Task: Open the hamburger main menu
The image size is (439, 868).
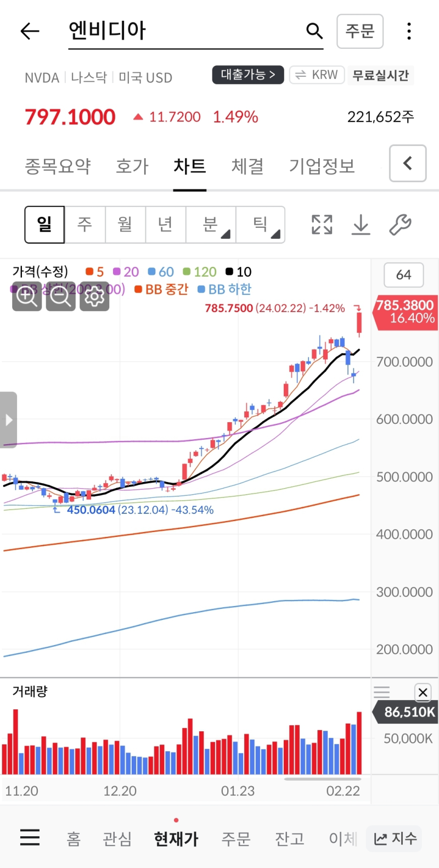Action: (30, 838)
